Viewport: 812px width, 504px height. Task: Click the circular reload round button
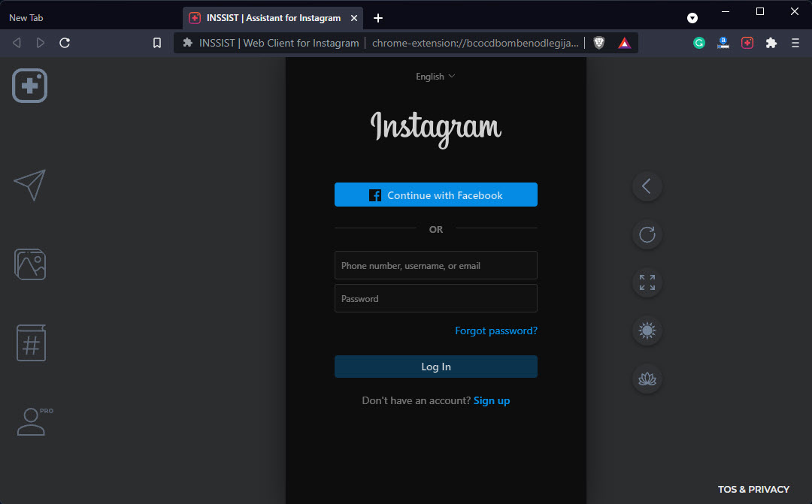[647, 234]
